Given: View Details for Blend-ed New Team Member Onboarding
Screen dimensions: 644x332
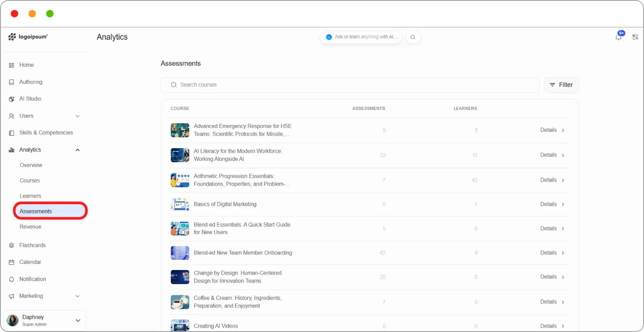Looking at the screenshot, I should [x=552, y=253].
